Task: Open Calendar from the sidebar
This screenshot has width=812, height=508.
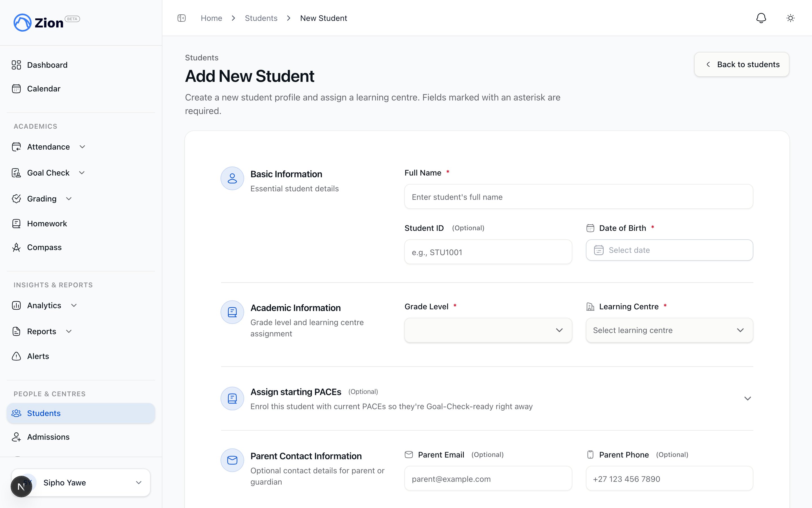Action: coord(81,89)
